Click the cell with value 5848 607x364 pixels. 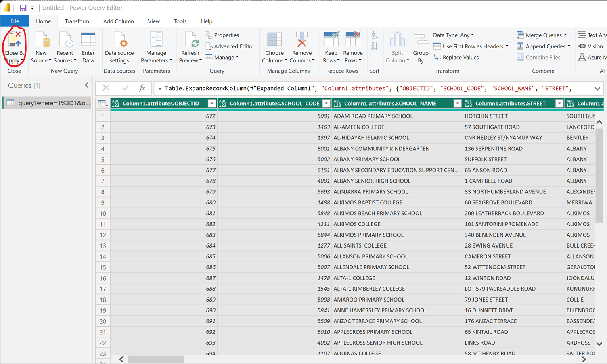[x=274, y=213]
